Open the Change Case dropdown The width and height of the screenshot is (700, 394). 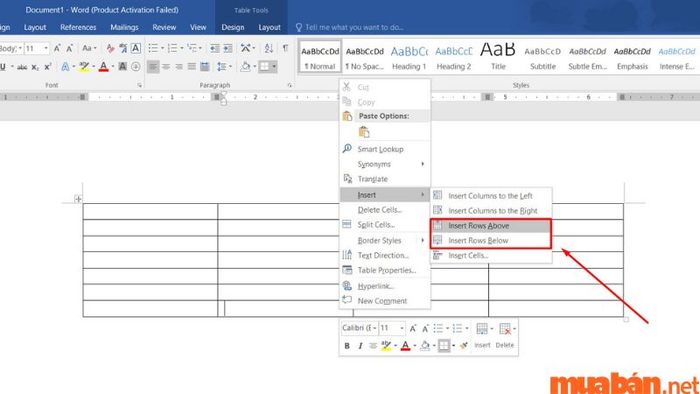click(89, 48)
